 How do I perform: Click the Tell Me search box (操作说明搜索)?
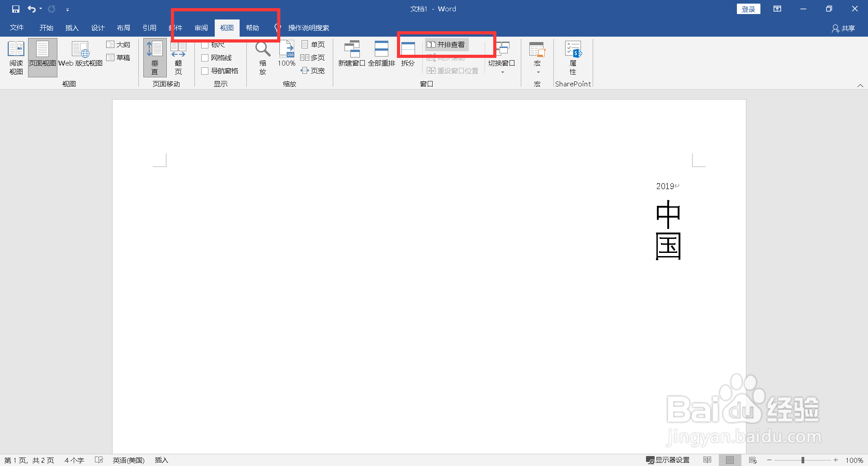pyautogui.click(x=308, y=28)
